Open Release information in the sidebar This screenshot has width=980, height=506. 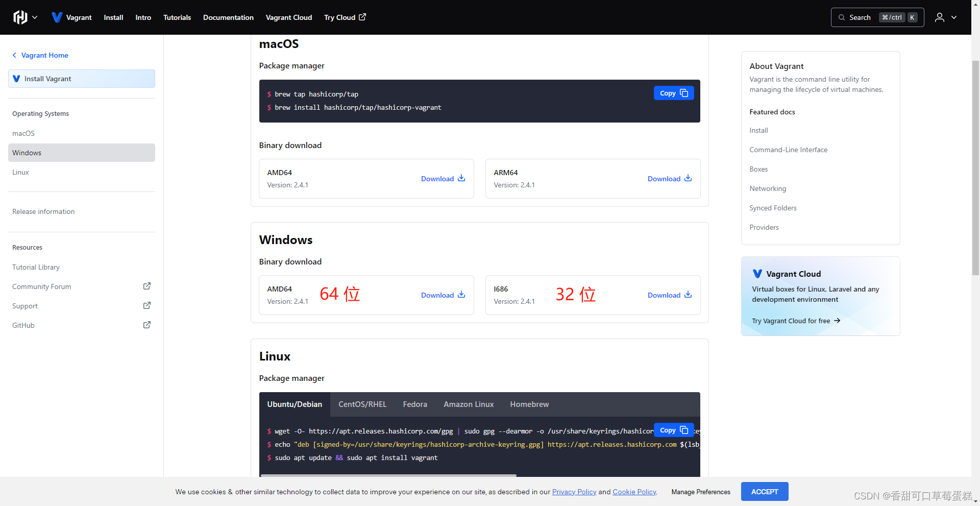[43, 211]
